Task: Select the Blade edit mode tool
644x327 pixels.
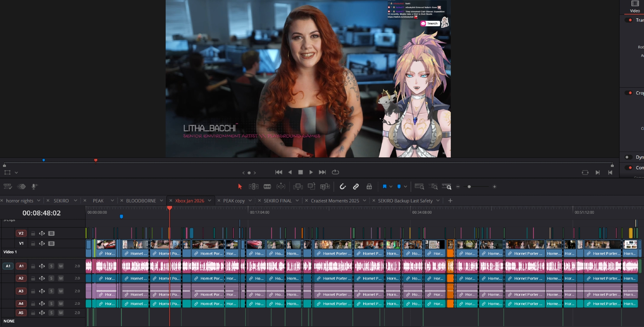Action: (267, 186)
